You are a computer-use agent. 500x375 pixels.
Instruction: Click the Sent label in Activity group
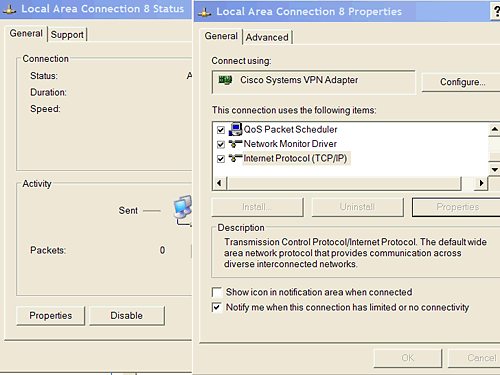pos(128,211)
